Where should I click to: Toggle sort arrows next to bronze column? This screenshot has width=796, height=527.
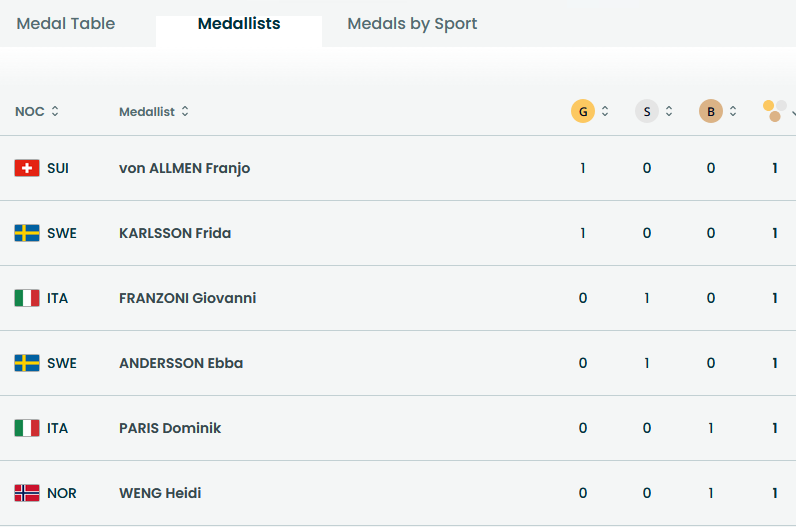[x=733, y=111]
